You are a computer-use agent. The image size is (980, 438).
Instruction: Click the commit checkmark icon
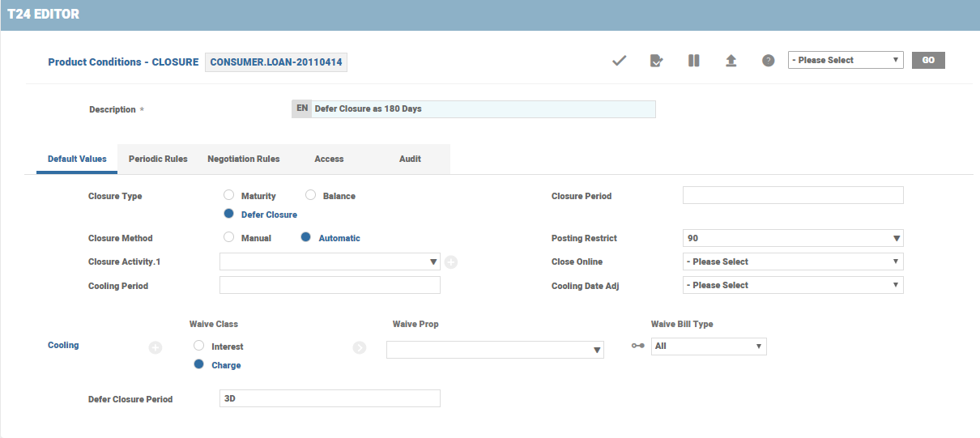pos(620,61)
